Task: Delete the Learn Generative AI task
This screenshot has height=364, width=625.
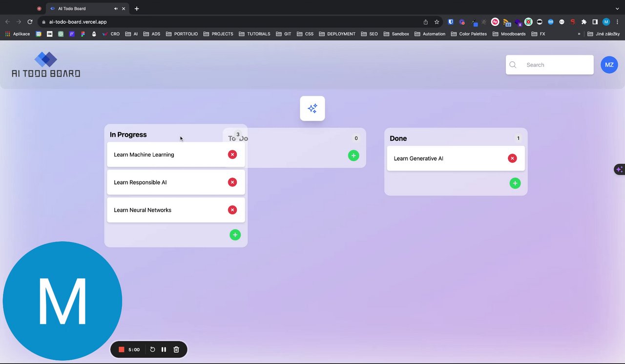Action: tap(512, 158)
